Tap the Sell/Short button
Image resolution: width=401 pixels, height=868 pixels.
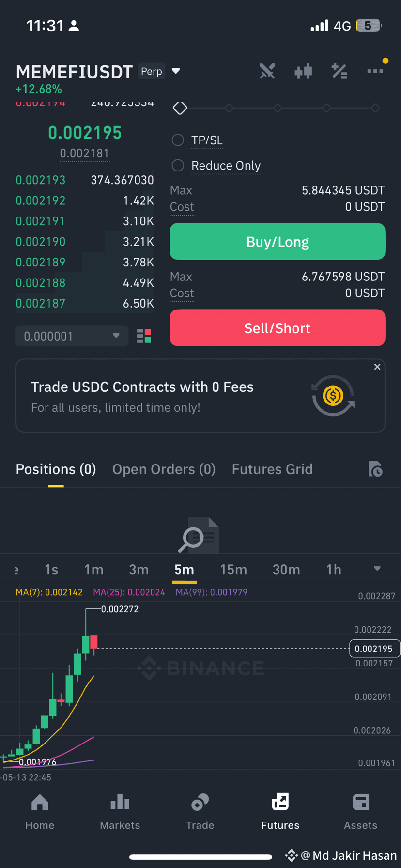[x=278, y=328]
